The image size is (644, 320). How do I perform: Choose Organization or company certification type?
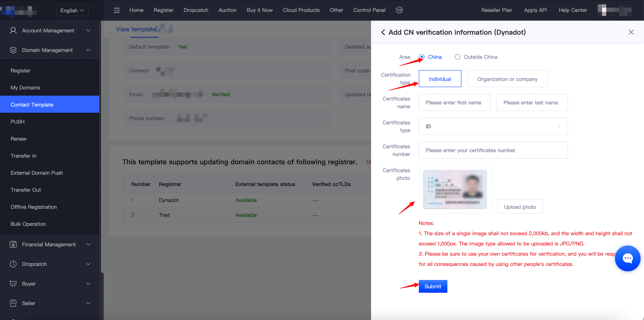point(507,79)
